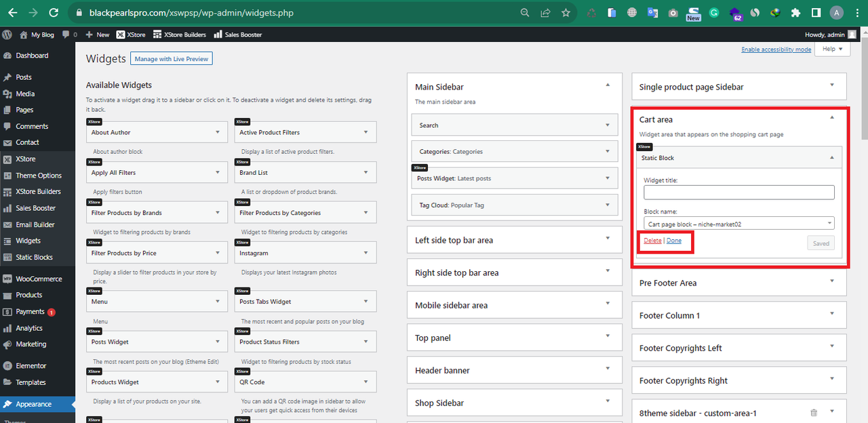Screen dimensions: 868x423
Task: Open the Grammarly extension icon
Action: (x=714, y=13)
